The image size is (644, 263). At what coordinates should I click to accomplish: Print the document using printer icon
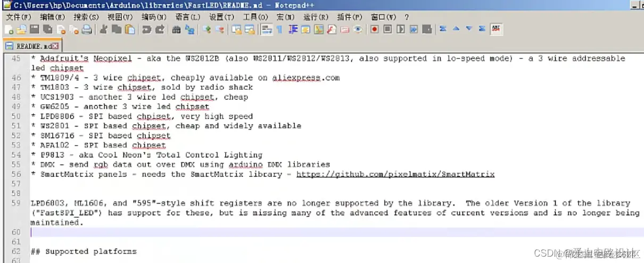click(87, 29)
